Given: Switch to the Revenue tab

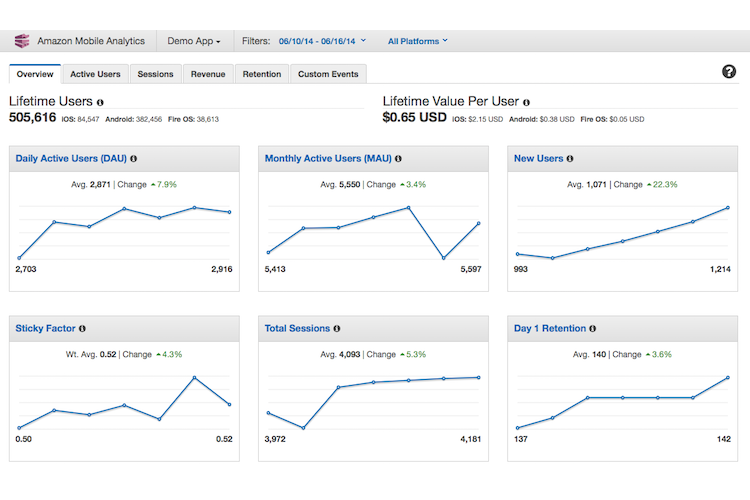Looking at the screenshot, I should (208, 74).
